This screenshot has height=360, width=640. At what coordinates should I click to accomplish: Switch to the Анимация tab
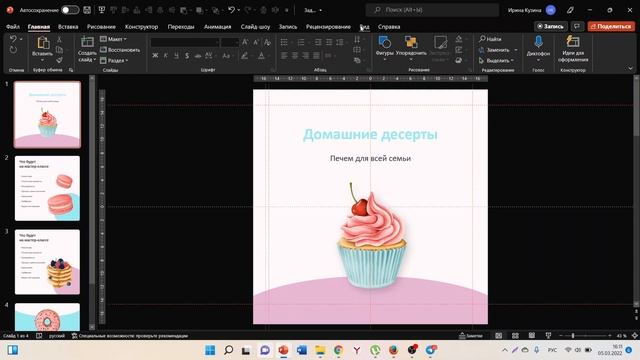pyautogui.click(x=218, y=27)
